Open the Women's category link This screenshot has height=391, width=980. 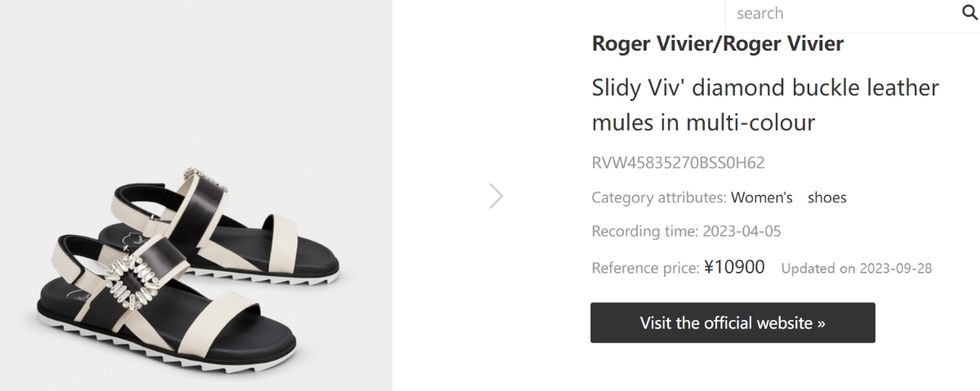(x=761, y=198)
